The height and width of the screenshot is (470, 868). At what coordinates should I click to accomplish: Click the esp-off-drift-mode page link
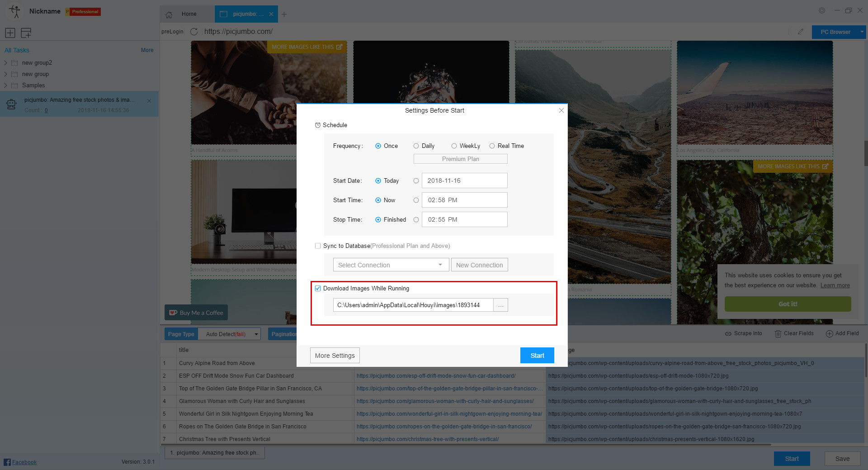[x=436, y=376]
